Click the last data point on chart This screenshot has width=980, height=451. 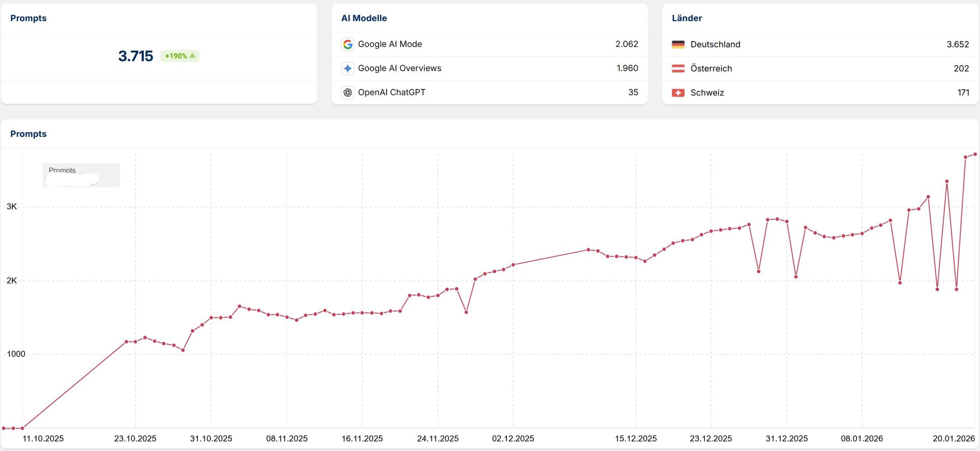tap(975, 154)
